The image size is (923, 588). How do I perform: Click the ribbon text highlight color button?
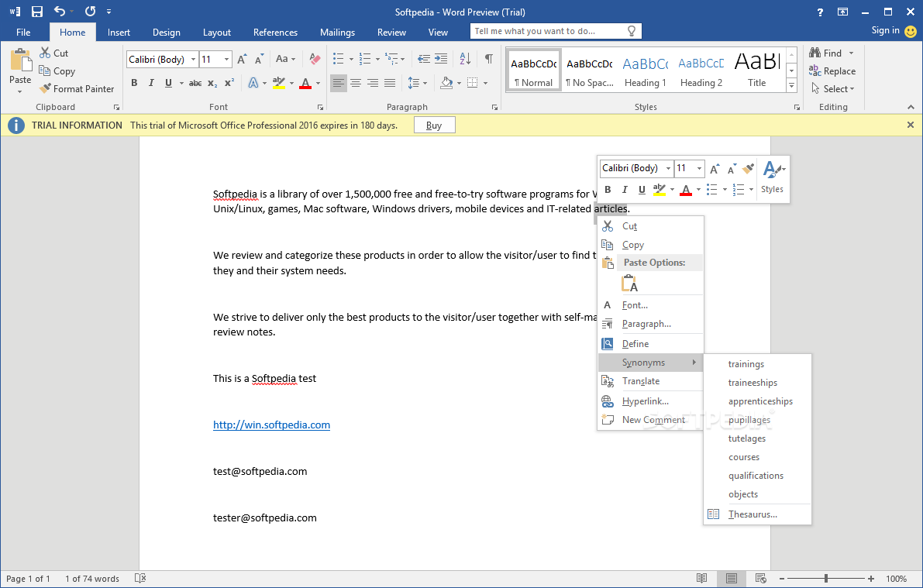click(x=278, y=83)
